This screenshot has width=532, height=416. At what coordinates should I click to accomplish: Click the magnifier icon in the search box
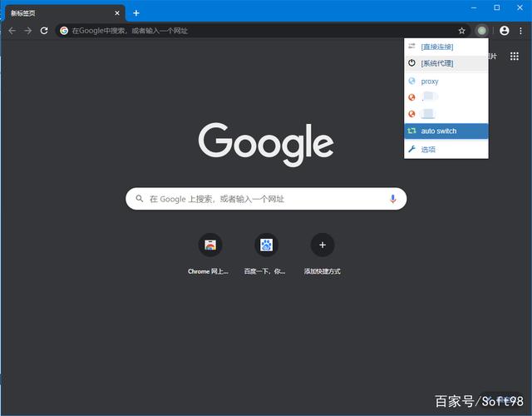point(139,198)
